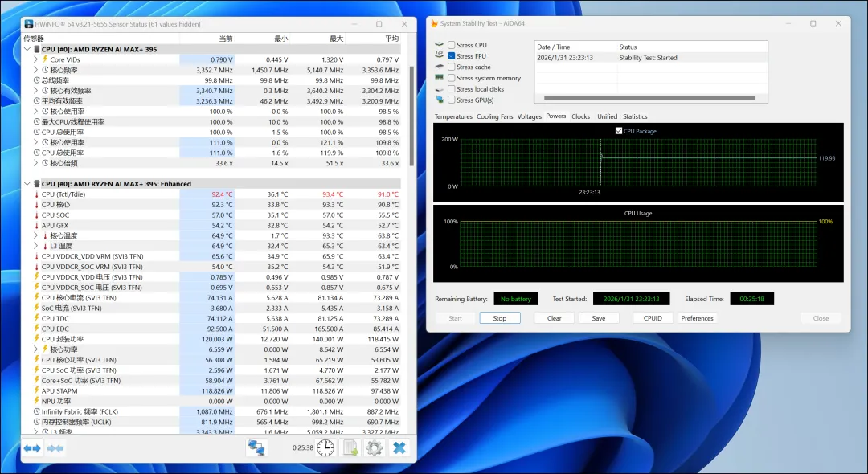Expand the Core VIDs row
This screenshot has height=474, width=868.
point(35,59)
